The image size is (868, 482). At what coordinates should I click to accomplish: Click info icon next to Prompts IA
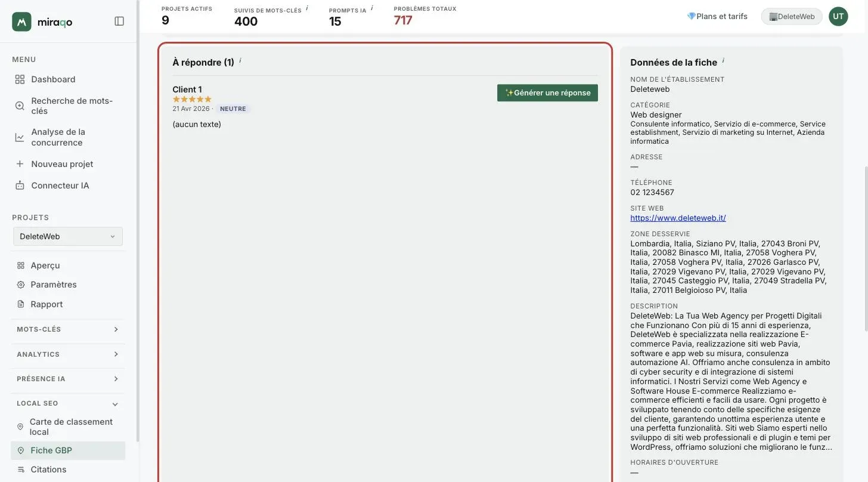372,8
